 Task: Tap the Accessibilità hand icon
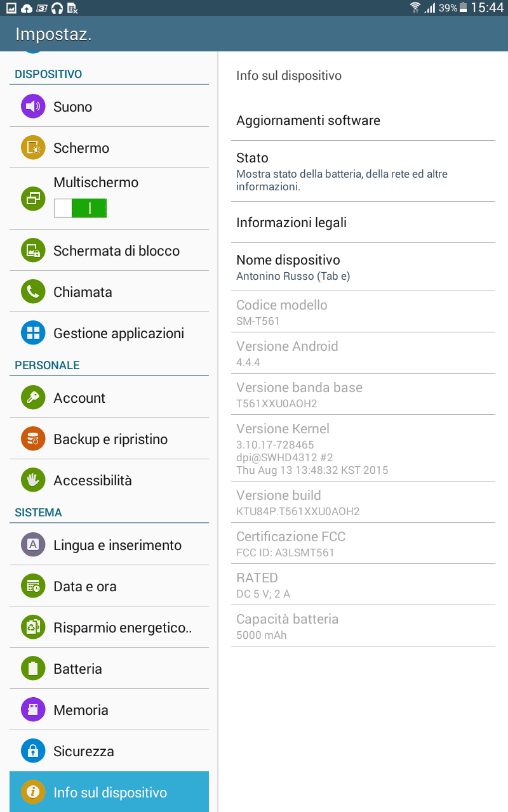(x=33, y=480)
